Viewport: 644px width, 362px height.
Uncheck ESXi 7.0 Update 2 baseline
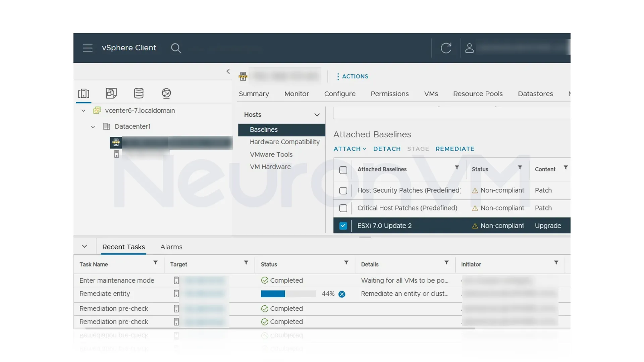tap(343, 226)
